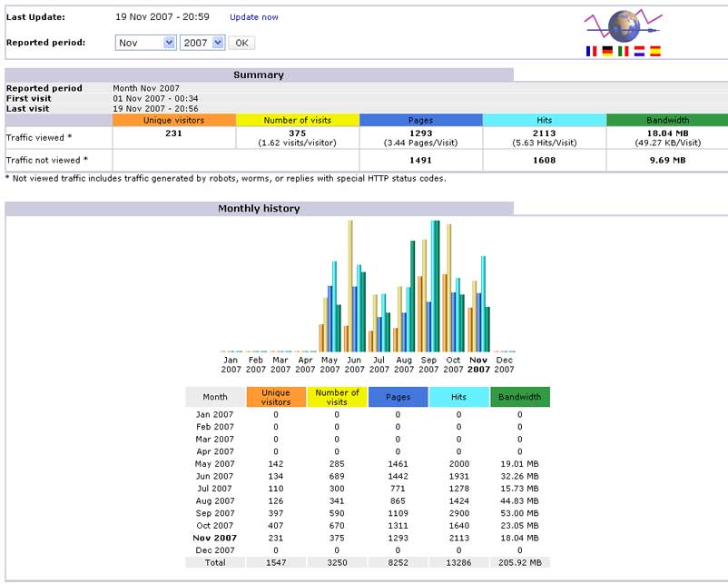Click the orange Unique visitors summary header
The width and height of the screenshot is (728, 584).
coord(173,120)
